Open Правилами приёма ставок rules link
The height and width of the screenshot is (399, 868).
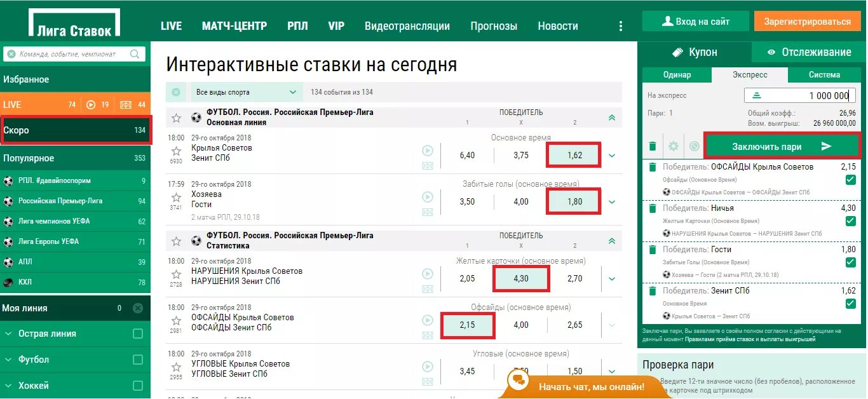pos(750,339)
